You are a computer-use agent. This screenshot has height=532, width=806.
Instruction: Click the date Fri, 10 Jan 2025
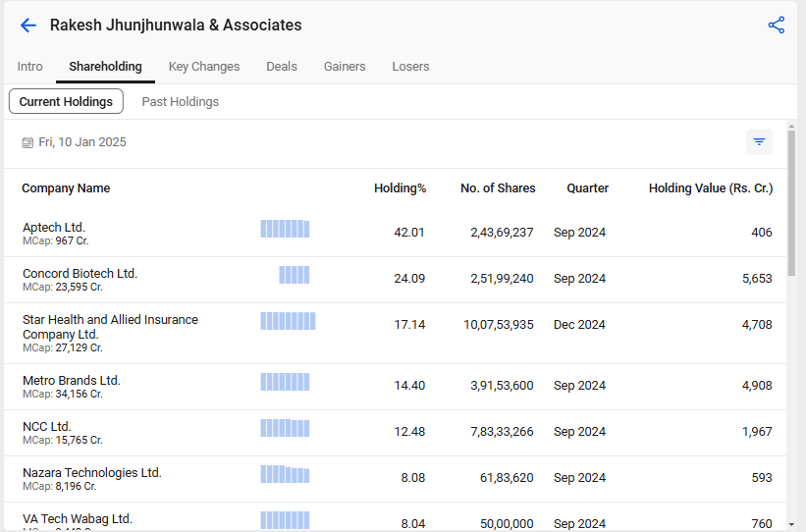click(82, 142)
